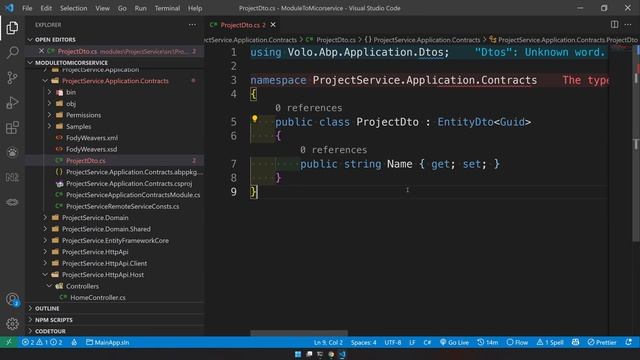Viewport: 640px width, 360px height.
Task: Click the Spaces: 4 indentation setting
Action: [x=363, y=342]
